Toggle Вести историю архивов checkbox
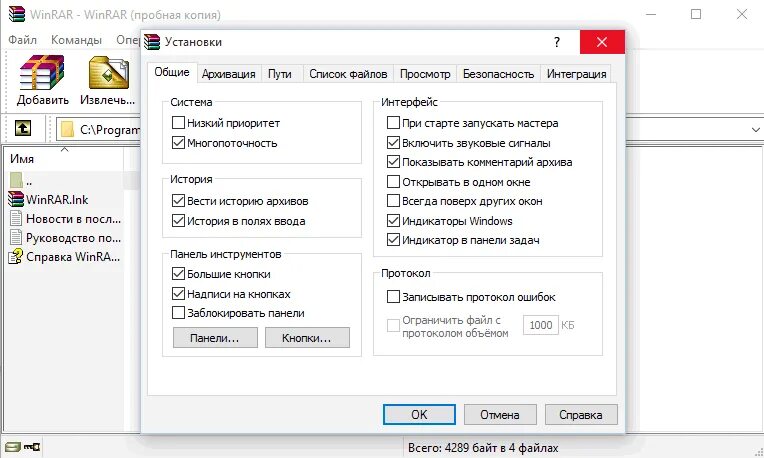Screen dimensions: 764x458 [178, 201]
